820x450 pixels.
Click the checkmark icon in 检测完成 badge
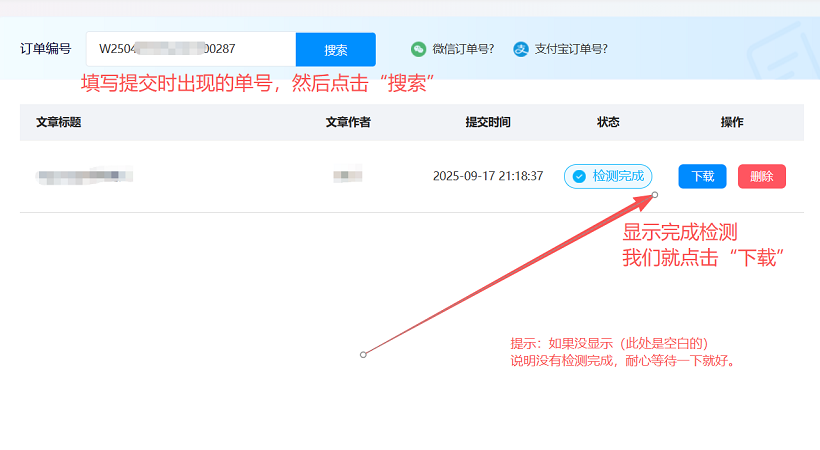(x=579, y=176)
